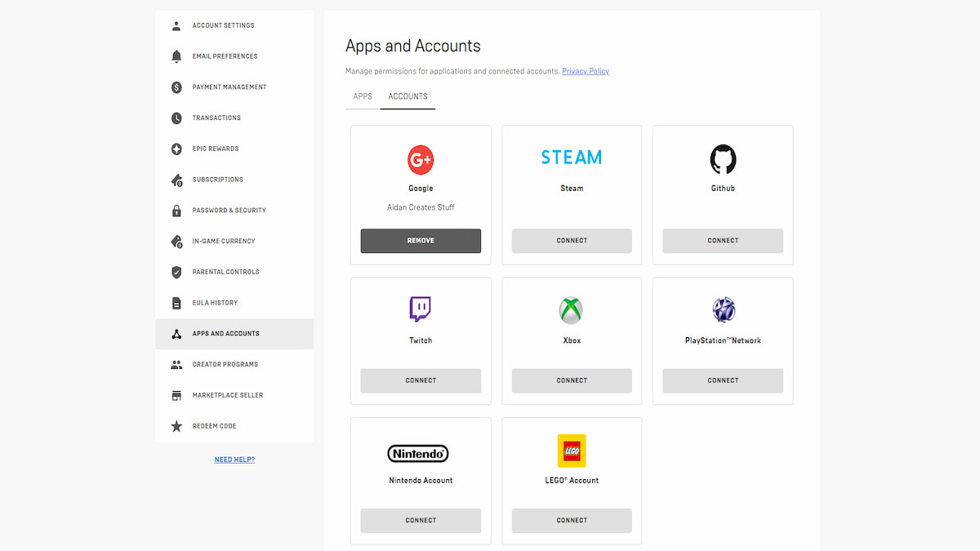Click the Twitch logo icon
Screen dimensions: 980x551
[x=421, y=309]
